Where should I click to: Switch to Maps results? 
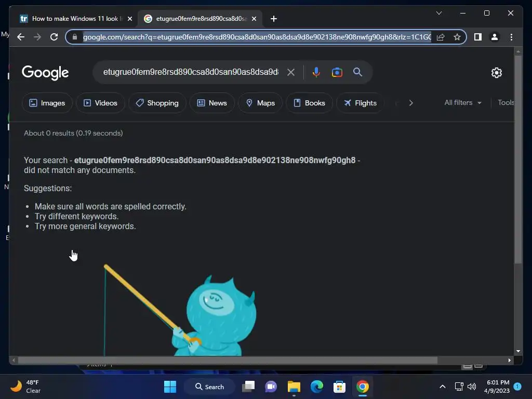pyautogui.click(x=260, y=103)
